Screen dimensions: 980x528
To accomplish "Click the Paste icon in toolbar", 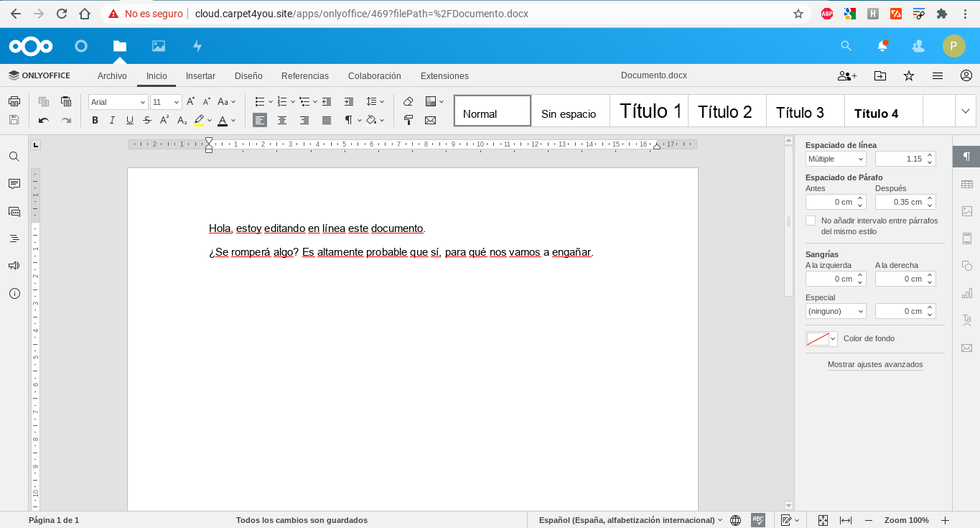I will 66,101.
